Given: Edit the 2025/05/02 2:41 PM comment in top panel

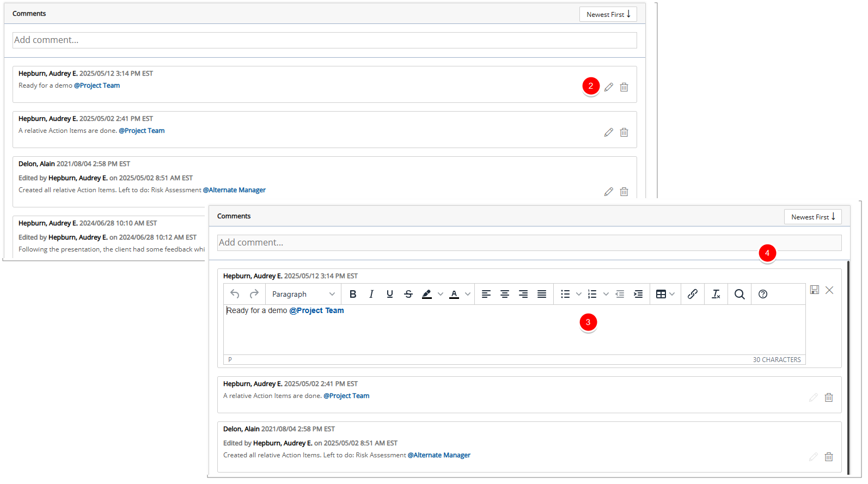Looking at the screenshot, I should [609, 132].
